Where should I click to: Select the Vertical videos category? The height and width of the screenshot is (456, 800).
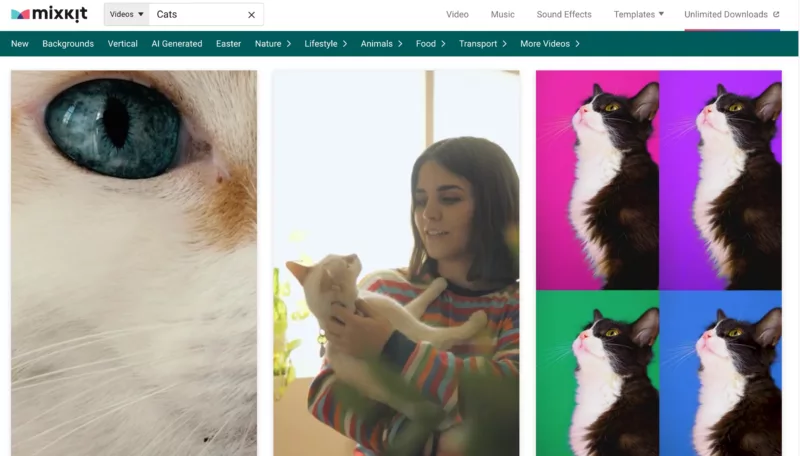tap(123, 44)
